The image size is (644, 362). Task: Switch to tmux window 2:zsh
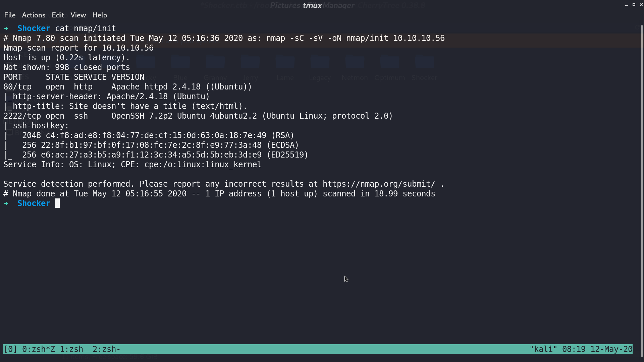(x=106, y=349)
